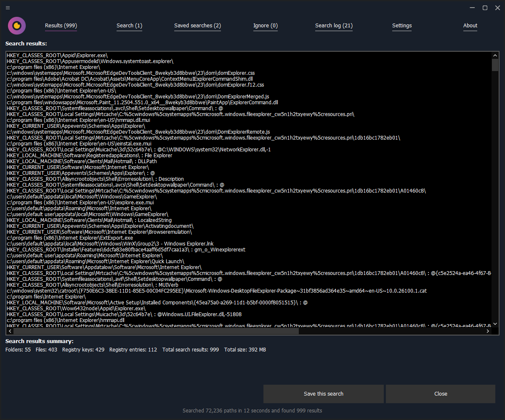Click the vertical scrollbar thumb
Image resolution: width=505 pixels, height=420 pixels.
click(495, 65)
